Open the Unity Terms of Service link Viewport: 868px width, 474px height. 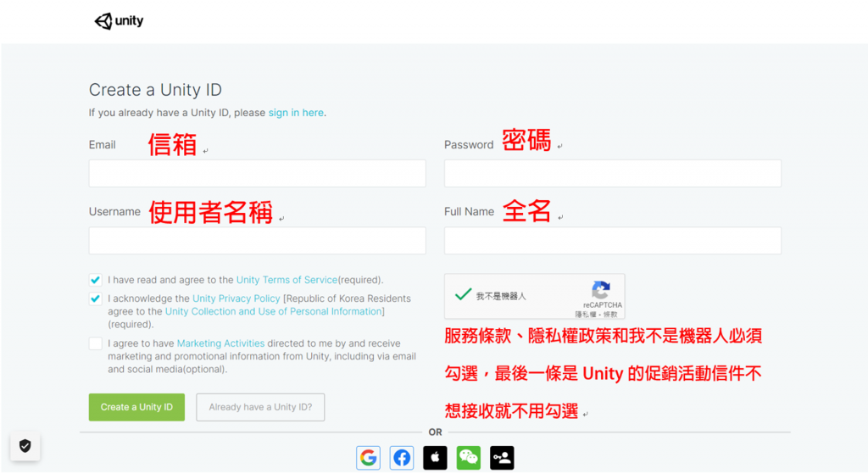point(287,280)
